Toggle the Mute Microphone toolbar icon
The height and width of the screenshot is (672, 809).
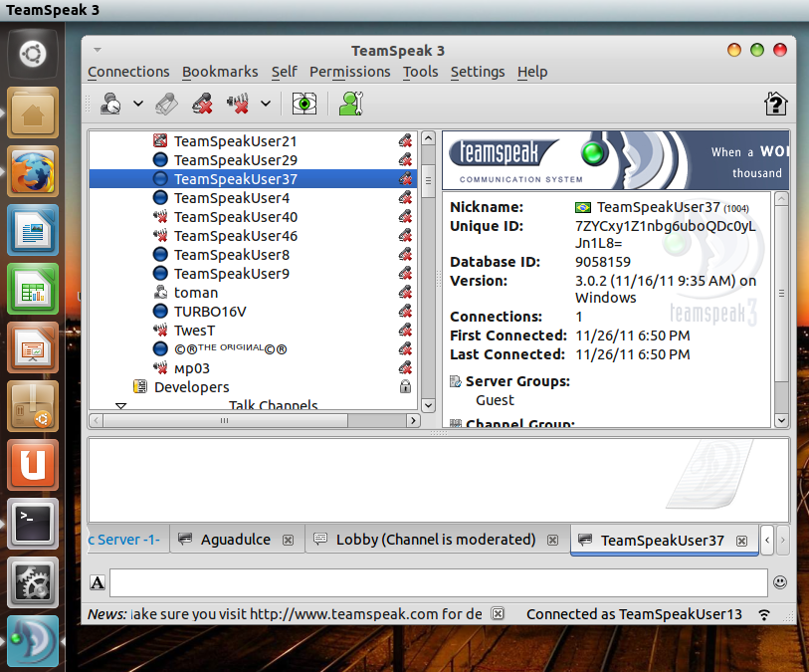point(202,104)
